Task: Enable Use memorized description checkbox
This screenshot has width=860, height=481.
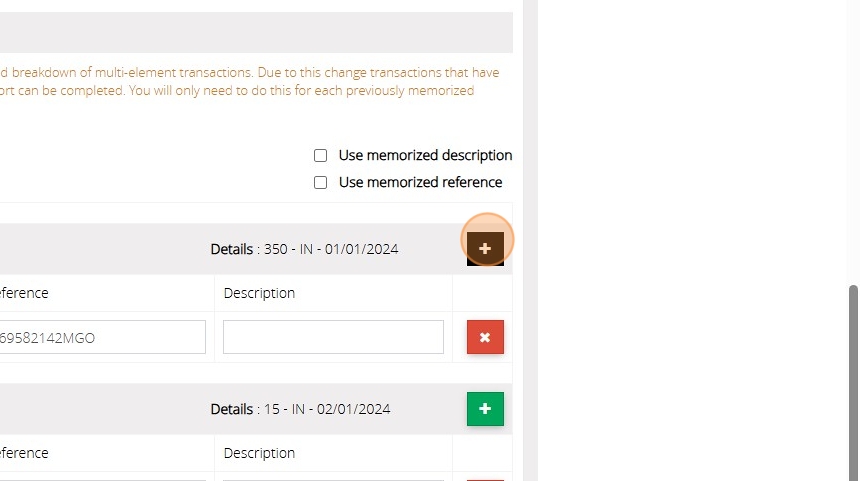Action: [x=321, y=156]
